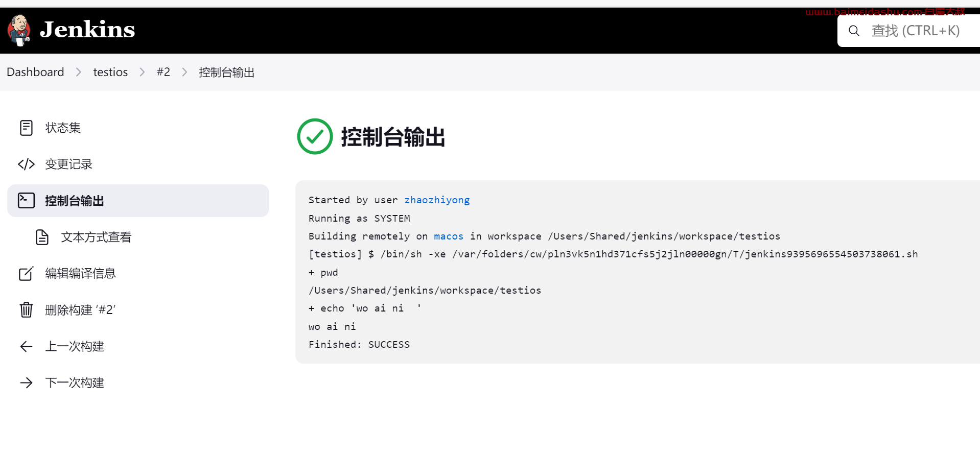This screenshot has width=980, height=454.
Task: Click the green success checkmark icon
Action: pos(315,136)
